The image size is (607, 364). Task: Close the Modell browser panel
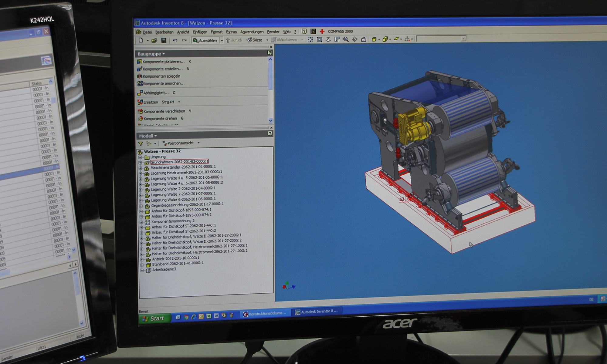(x=271, y=128)
